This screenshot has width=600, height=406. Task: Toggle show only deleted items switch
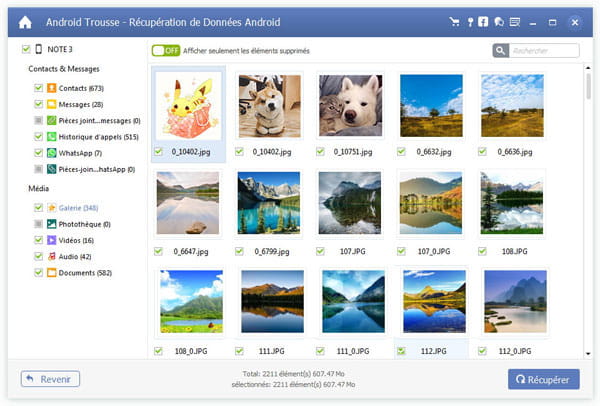point(166,51)
